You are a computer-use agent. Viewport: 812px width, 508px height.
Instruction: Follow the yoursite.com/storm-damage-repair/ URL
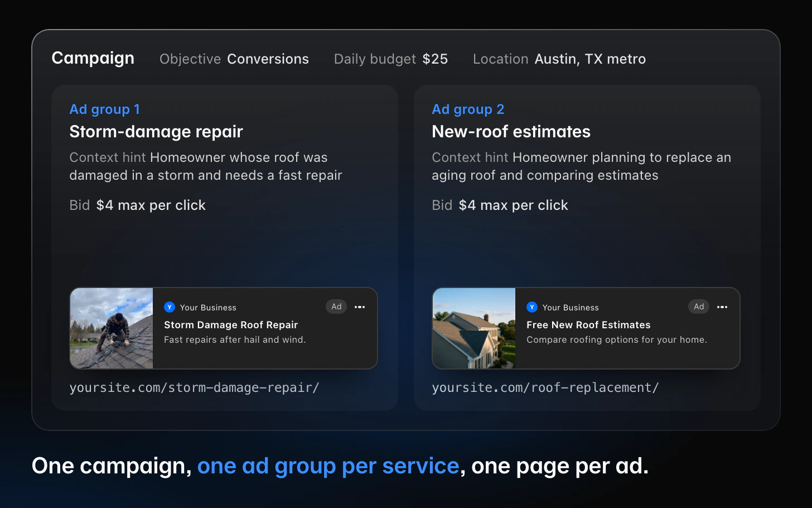coord(194,387)
